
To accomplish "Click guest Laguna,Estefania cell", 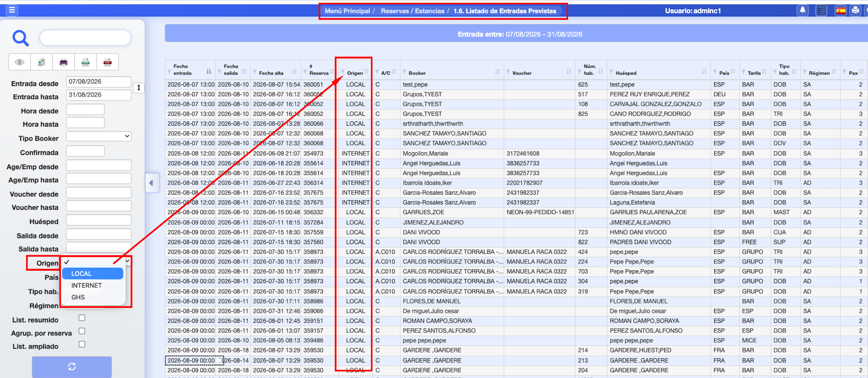I will (632, 203).
